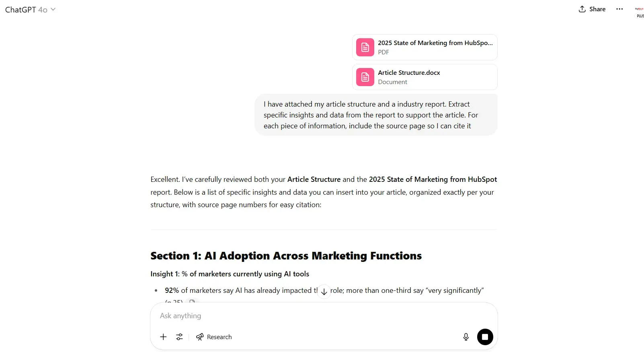Open the tools sliders icon

click(x=179, y=337)
